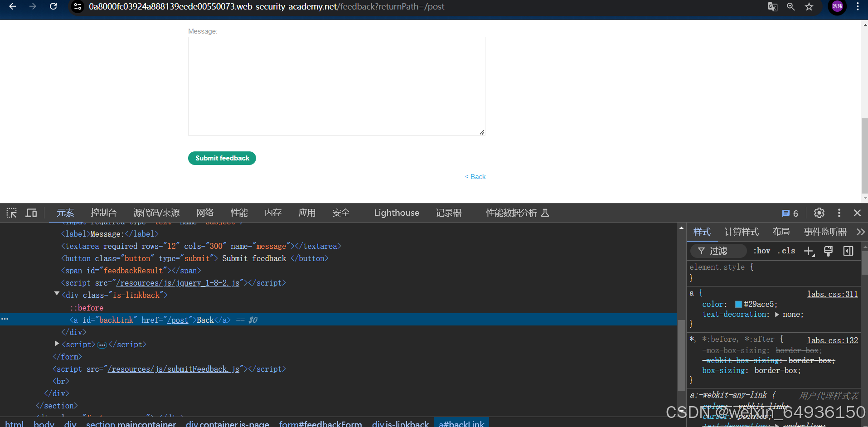Open the row actions ellipsis for selected node
The height and width of the screenshot is (427, 868).
(x=5, y=319)
